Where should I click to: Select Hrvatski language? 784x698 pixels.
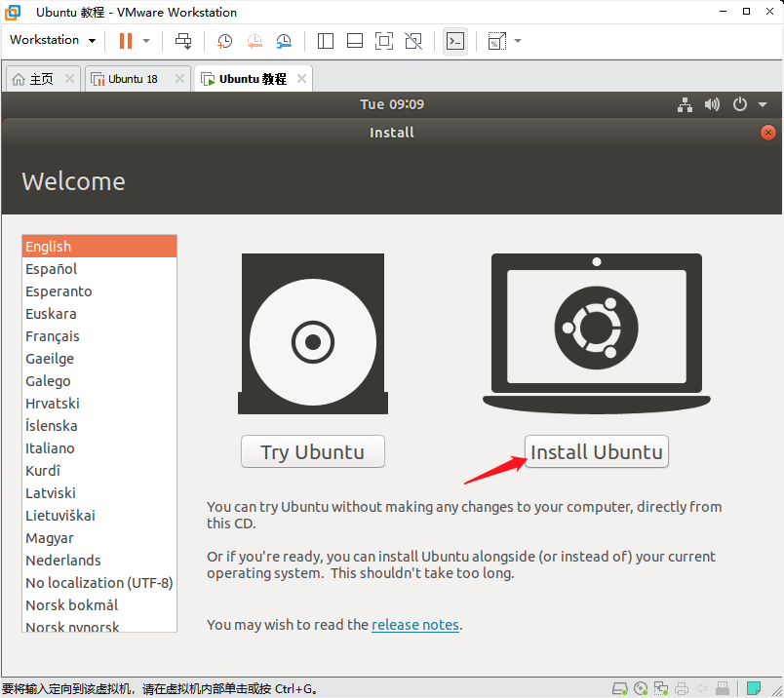click(x=99, y=404)
